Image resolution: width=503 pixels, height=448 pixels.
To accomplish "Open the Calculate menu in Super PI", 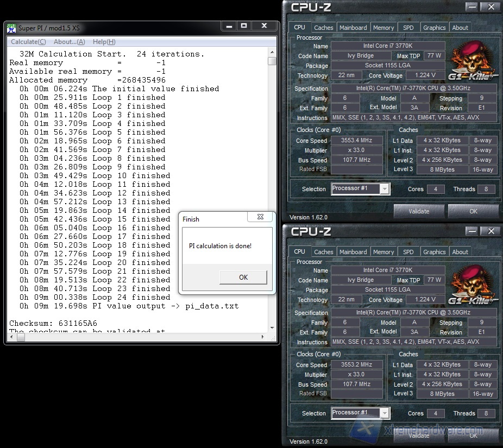I will click(28, 42).
